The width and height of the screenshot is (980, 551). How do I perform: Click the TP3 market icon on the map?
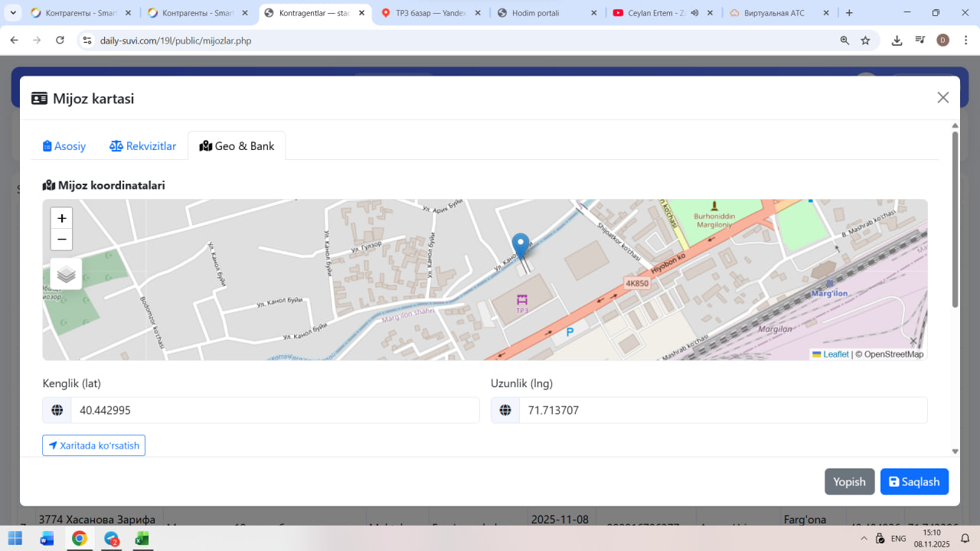tap(522, 299)
